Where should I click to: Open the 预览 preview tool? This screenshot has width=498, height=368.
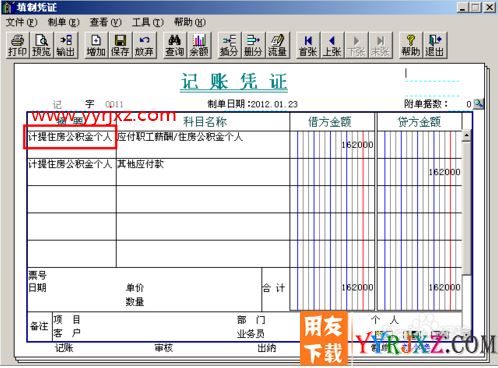(41, 45)
